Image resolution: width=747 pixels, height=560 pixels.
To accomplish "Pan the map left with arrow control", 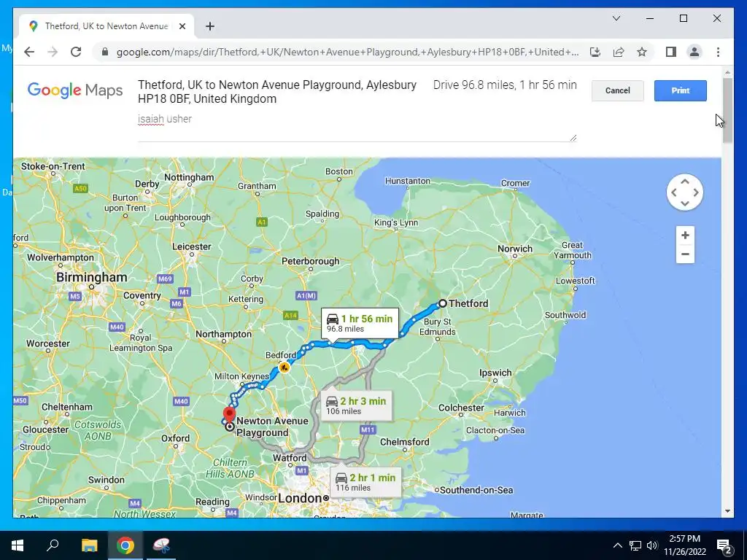I will coord(673,192).
